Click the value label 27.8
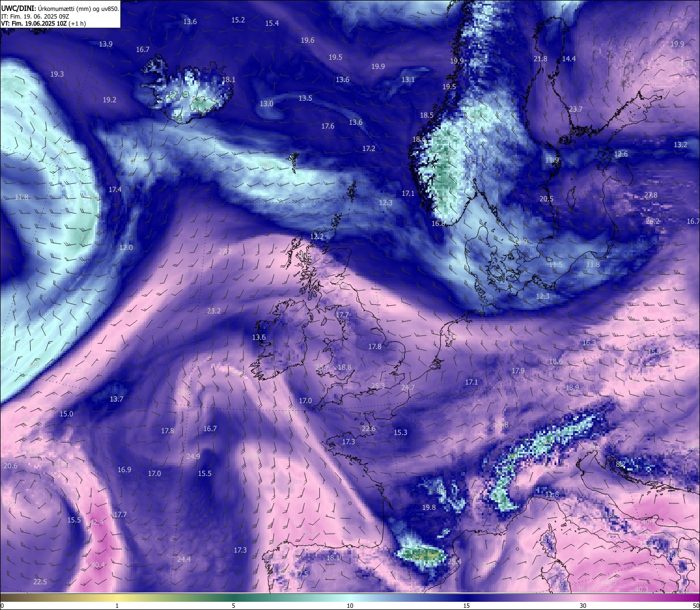 tap(651, 195)
